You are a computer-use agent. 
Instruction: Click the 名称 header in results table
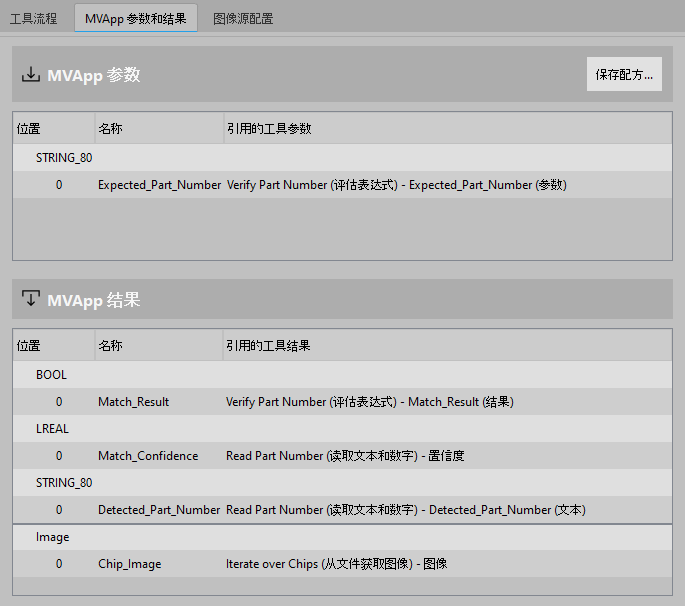(x=111, y=346)
